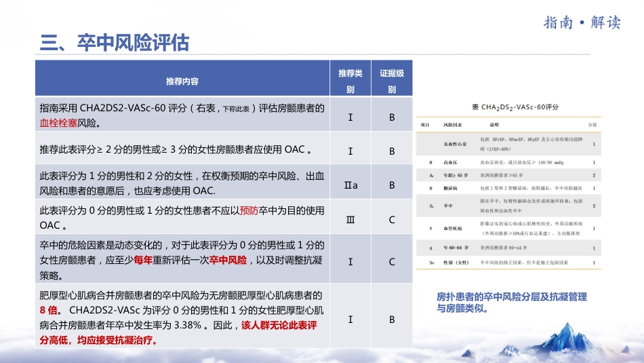This screenshot has width=644, height=363.
Task: Click the '血管疾病' risk factor
Action: 452,228
